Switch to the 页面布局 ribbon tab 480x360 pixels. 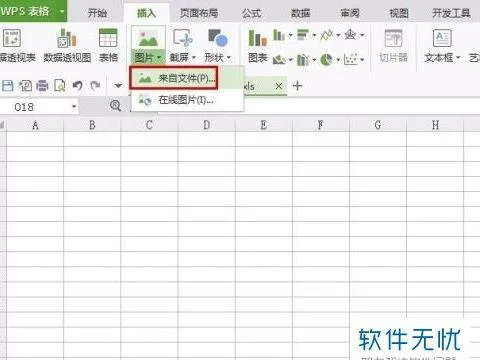click(x=199, y=13)
